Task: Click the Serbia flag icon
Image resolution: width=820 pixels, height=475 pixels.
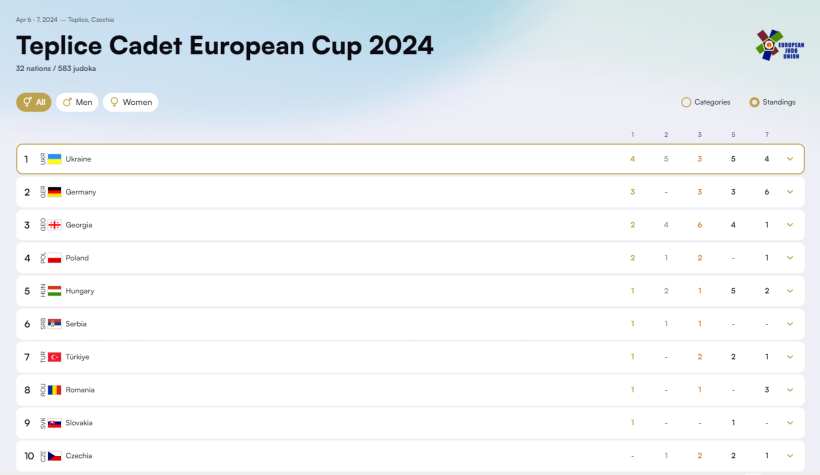Action: [54, 324]
